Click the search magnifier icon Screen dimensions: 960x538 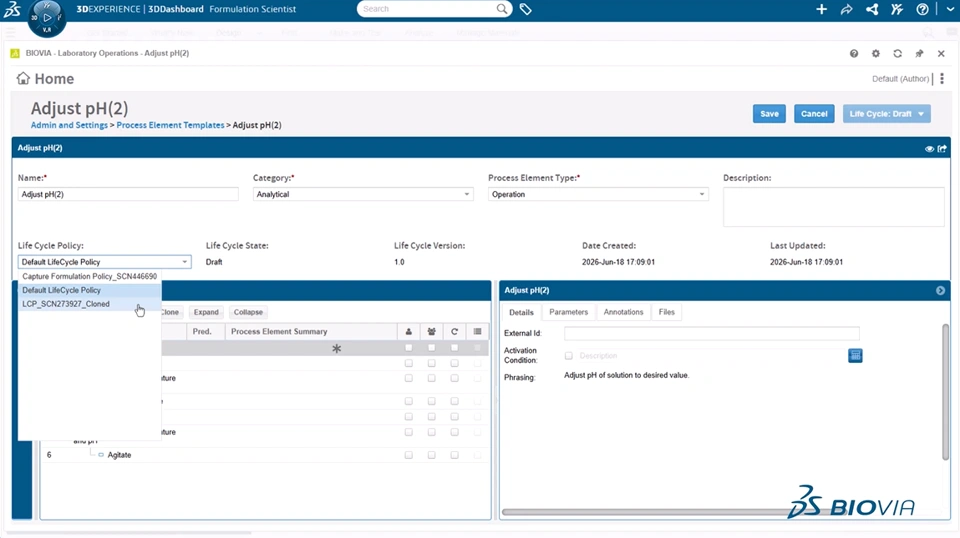[502, 9]
